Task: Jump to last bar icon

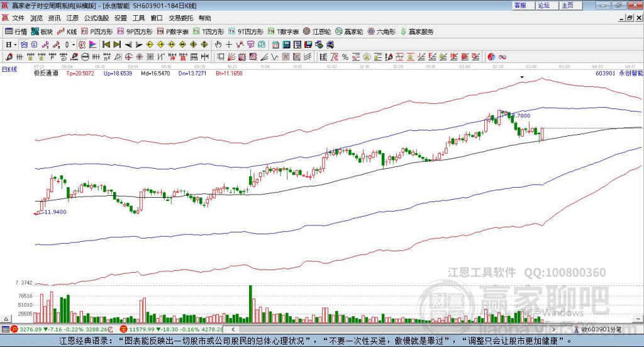Action: coord(117,45)
